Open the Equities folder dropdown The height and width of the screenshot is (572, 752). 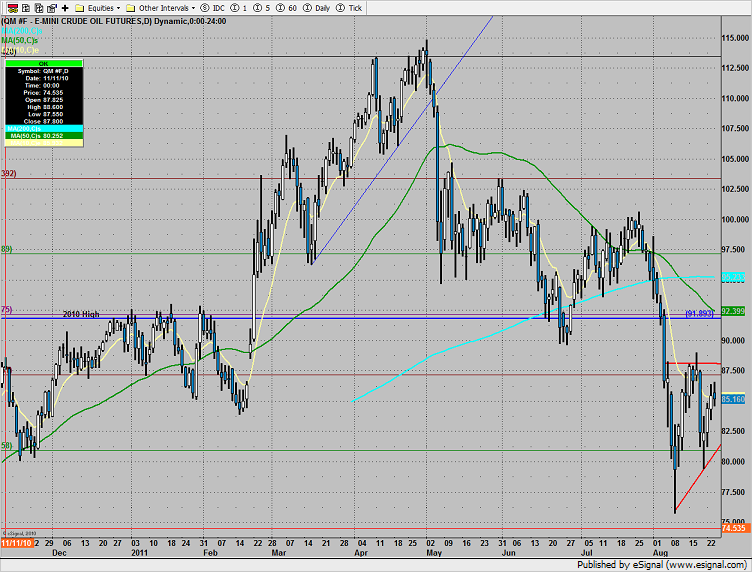coord(98,8)
